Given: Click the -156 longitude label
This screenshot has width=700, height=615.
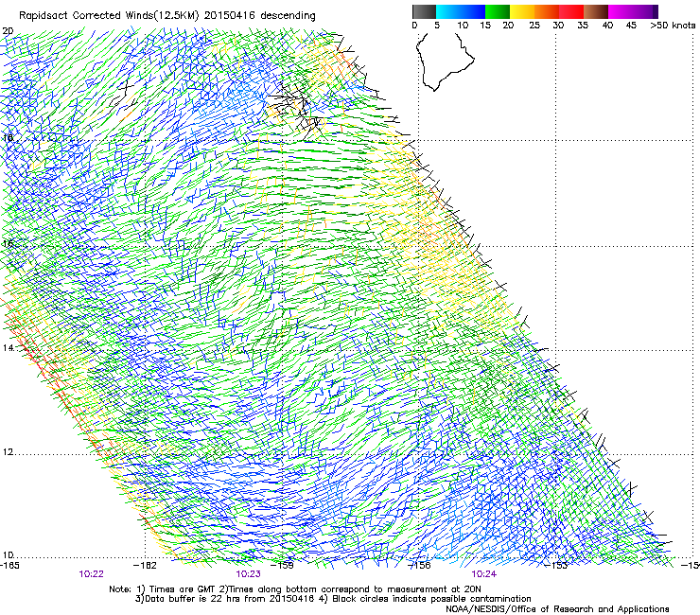Looking at the screenshot, I should pos(420,566).
